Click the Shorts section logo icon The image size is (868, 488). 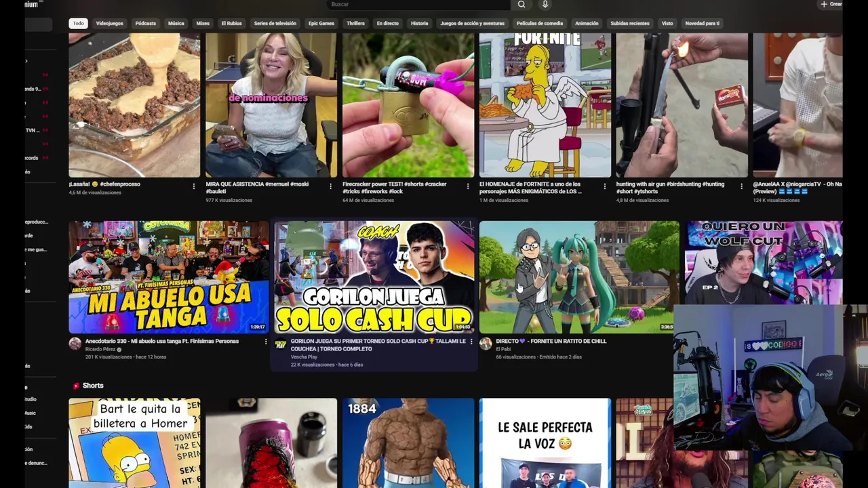point(76,386)
